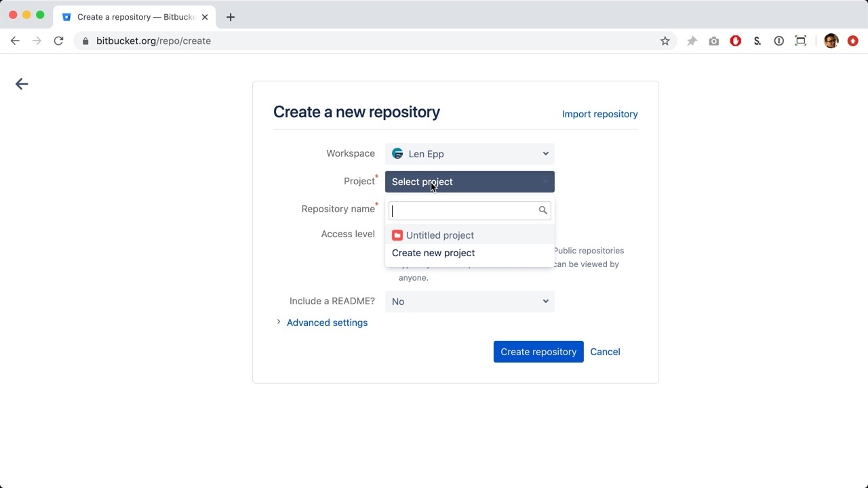Focus the project search input field
The image size is (868, 488).
[465, 211]
